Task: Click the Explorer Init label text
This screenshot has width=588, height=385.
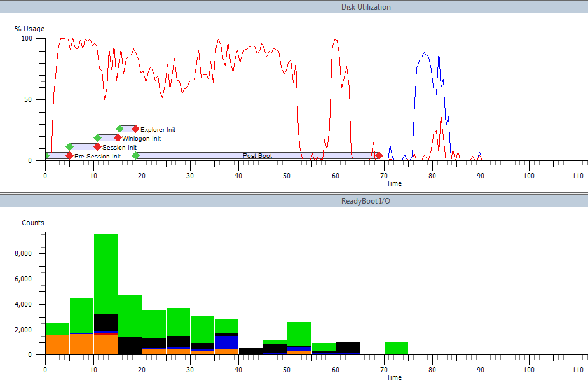Action: (158, 130)
